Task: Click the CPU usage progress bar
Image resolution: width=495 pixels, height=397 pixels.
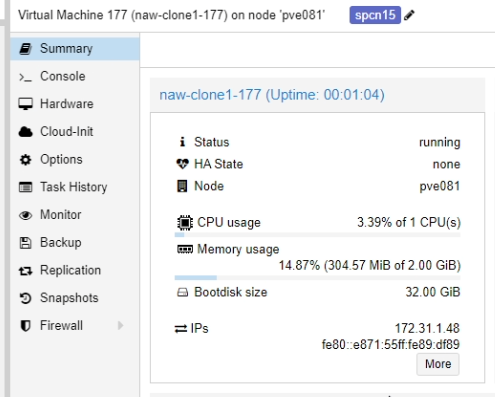Action: [317, 235]
